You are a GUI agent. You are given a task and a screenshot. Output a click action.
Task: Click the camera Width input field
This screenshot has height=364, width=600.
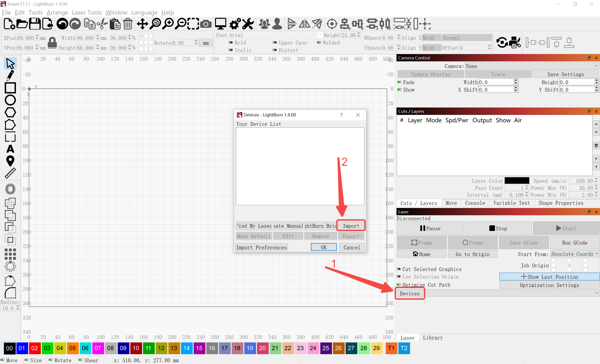click(498, 82)
